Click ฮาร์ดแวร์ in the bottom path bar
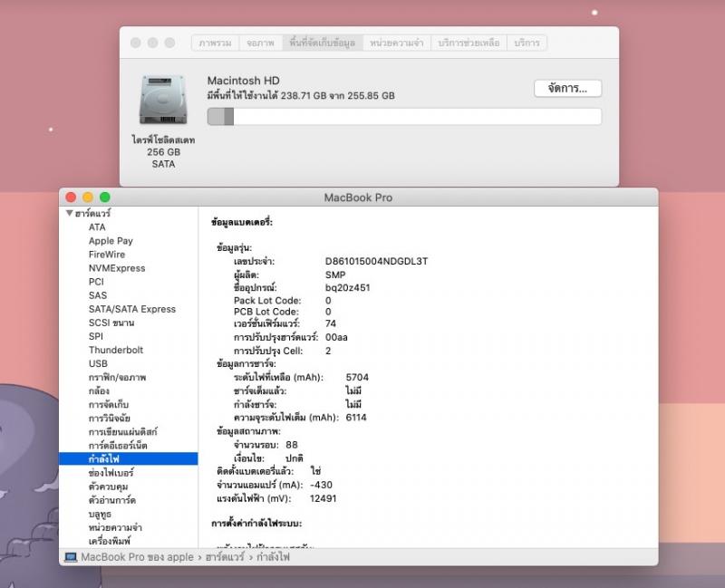 tap(225, 557)
